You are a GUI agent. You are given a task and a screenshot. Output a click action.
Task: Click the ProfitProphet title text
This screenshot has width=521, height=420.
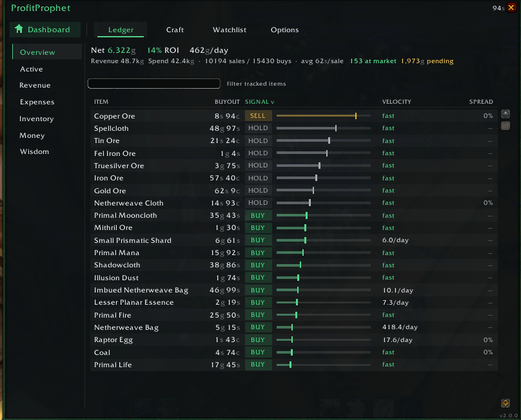tap(41, 8)
